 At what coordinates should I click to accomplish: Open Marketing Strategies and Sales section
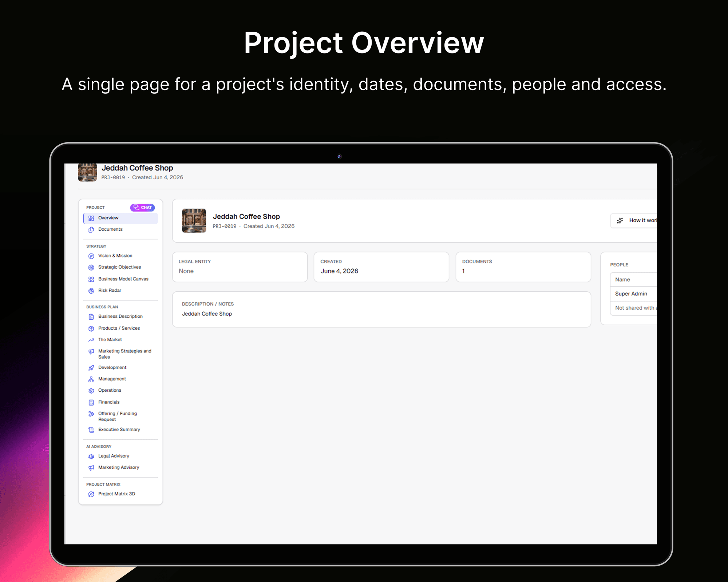coord(120,354)
